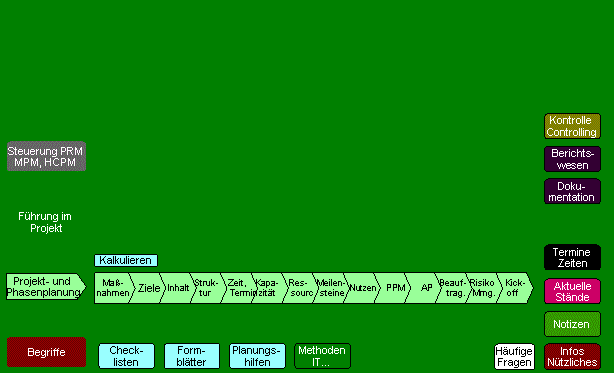The image size is (614, 373).
Task: Go to the Ziele process step
Action: coord(147,288)
